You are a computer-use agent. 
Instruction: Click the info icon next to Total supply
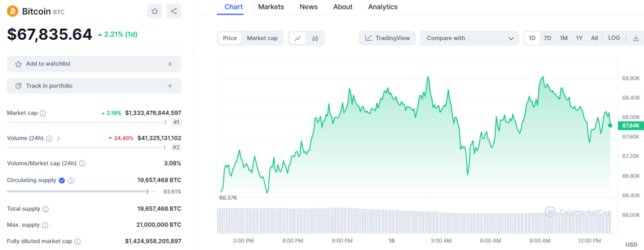45,209
